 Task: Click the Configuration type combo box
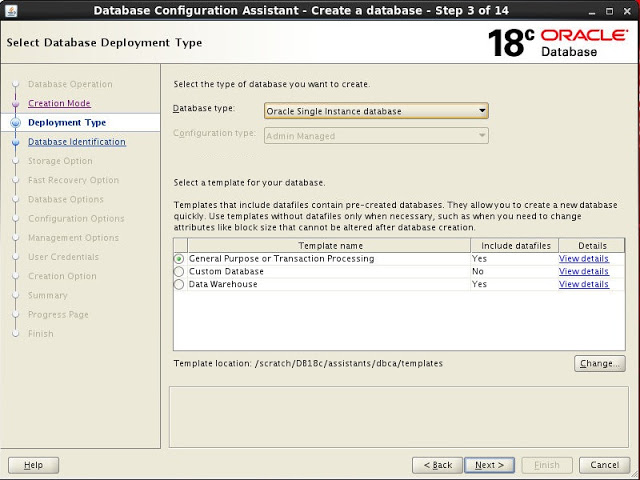[376, 136]
